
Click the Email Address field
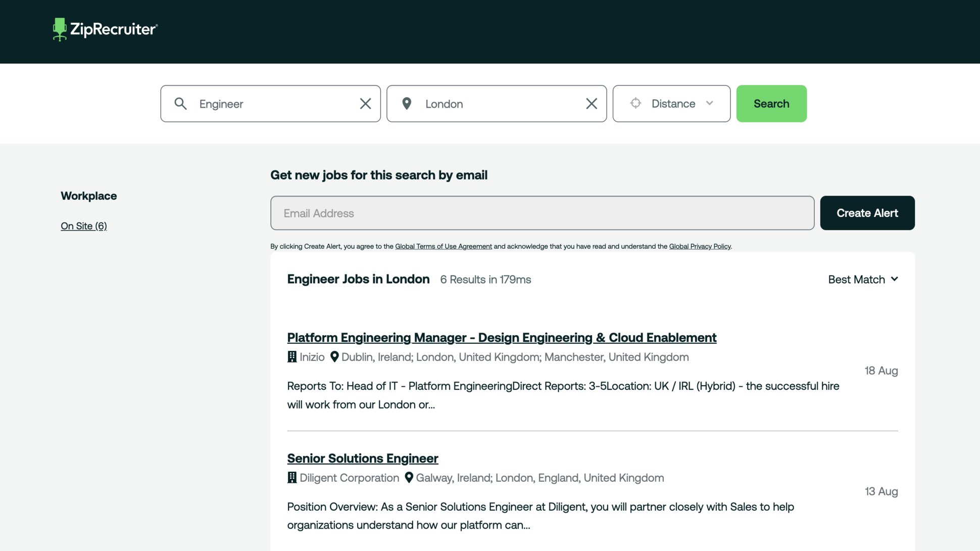(x=542, y=213)
